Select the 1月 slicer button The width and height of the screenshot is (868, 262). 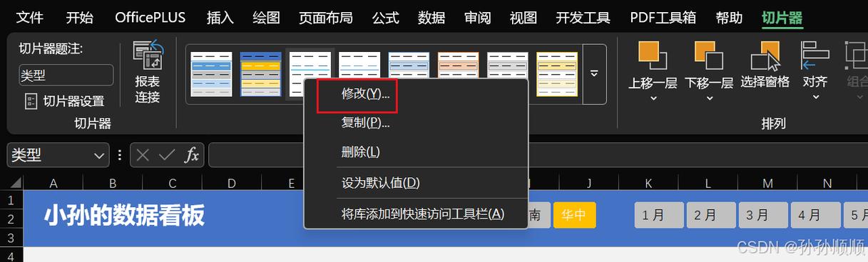[659, 215]
